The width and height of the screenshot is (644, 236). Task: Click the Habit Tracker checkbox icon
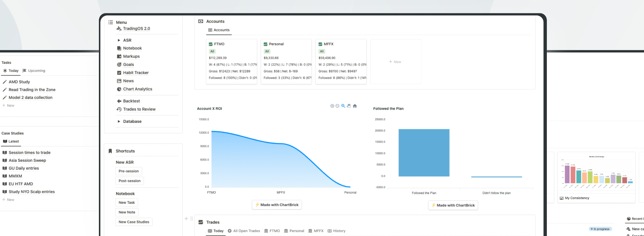pos(119,73)
